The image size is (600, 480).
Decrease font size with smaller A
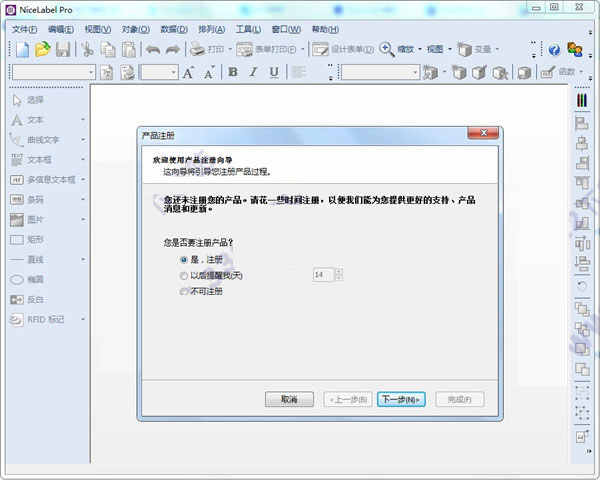pyautogui.click(x=209, y=72)
